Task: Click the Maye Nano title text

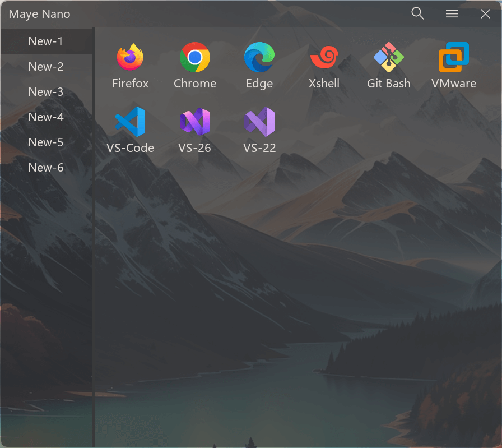Action: (40, 14)
